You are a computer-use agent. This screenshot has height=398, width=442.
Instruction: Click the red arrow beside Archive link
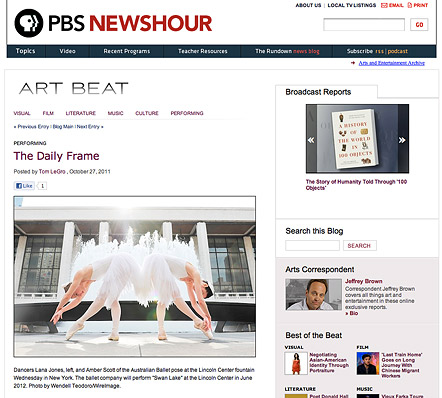(353, 63)
